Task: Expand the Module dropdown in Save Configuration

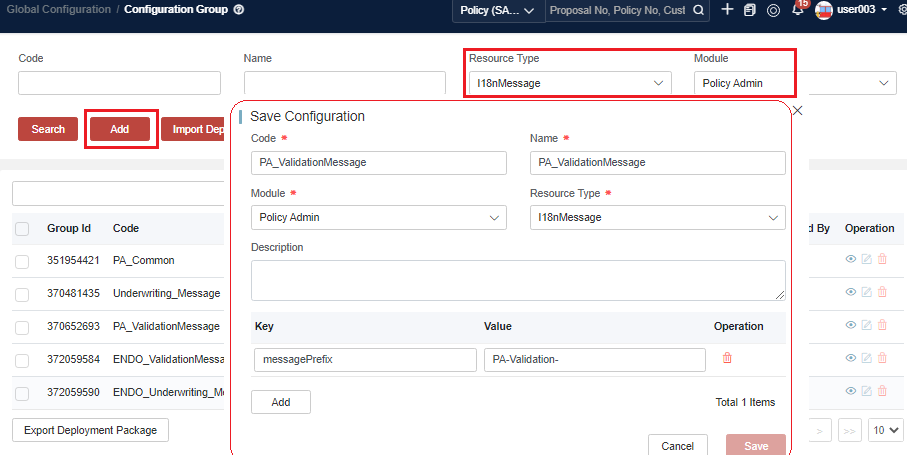Action: point(379,217)
